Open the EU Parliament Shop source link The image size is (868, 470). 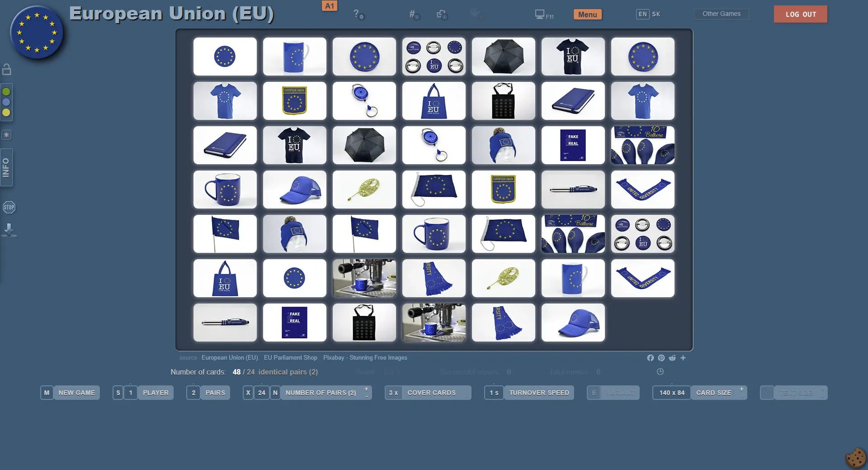click(x=290, y=358)
